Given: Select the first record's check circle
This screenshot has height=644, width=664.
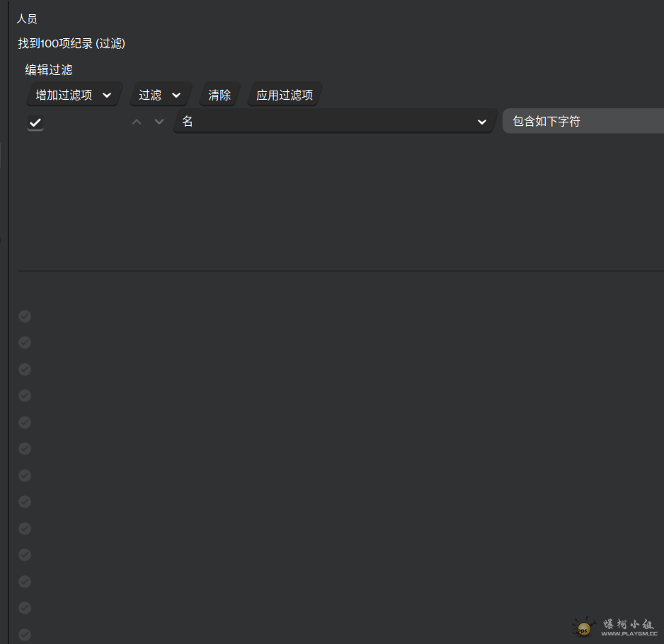Looking at the screenshot, I should pyautogui.click(x=25, y=316).
